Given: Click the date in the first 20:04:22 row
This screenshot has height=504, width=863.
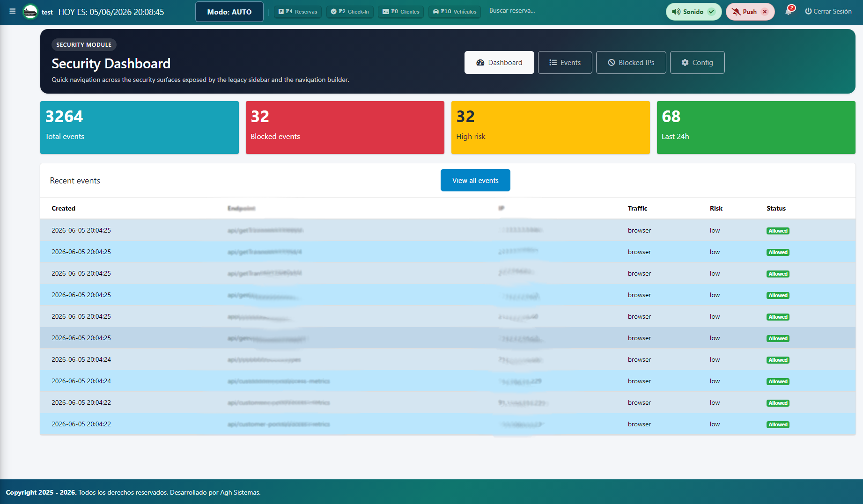Looking at the screenshot, I should pyautogui.click(x=81, y=402).
